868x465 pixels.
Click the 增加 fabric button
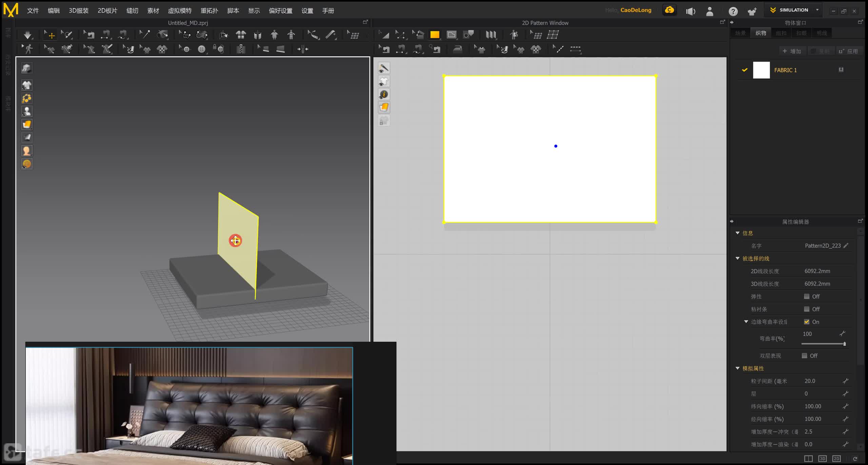pyautogui.click(x=792, y=51)
